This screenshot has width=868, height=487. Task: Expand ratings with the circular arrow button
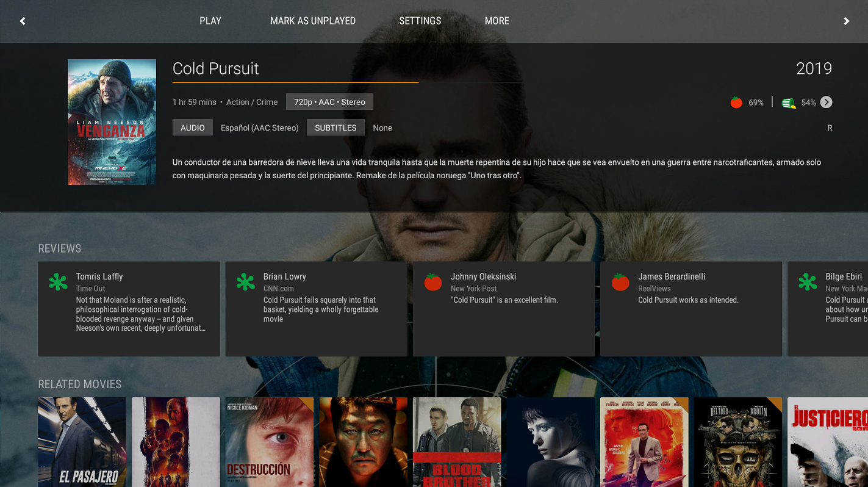click(826, 103)
